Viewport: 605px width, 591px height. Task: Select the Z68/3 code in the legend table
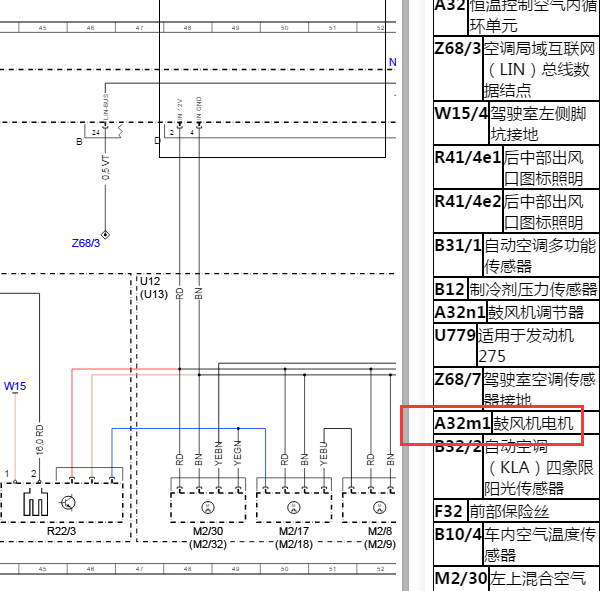click(x=458, y=49)
